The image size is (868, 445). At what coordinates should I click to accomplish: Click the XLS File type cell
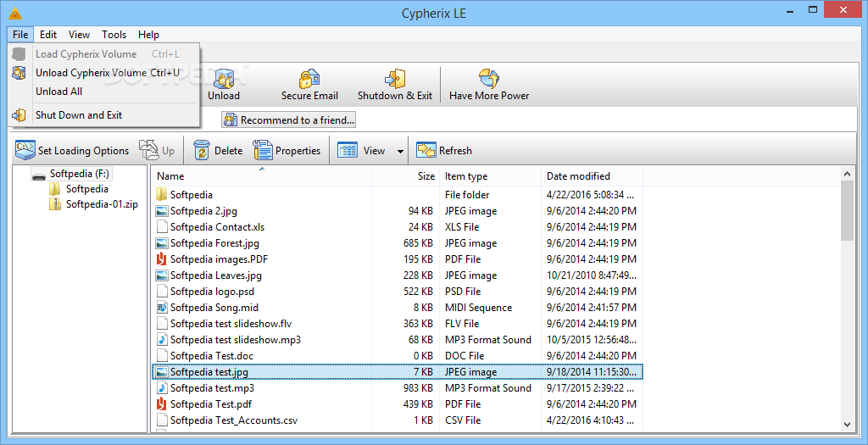point(462,227)
